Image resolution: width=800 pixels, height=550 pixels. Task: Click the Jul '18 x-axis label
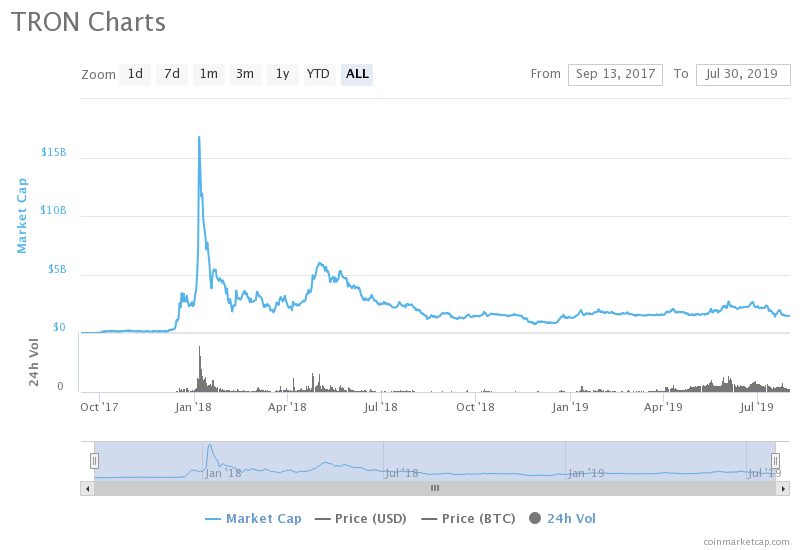[381, 407]
